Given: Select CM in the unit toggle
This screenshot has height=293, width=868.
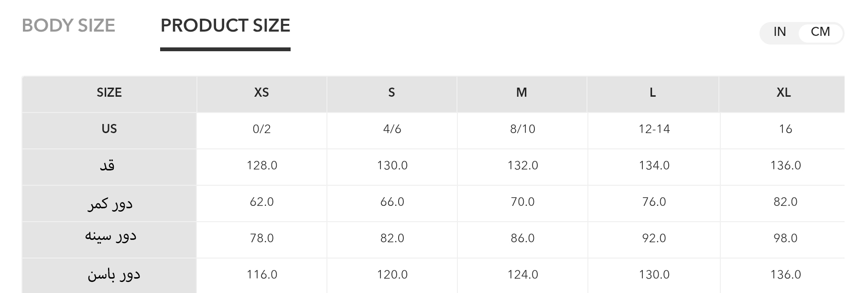Looking at the screenshot, I should [820, 32].
